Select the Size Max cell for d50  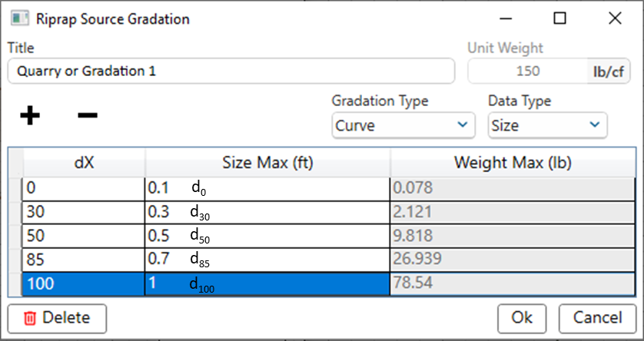coord(267,235)
